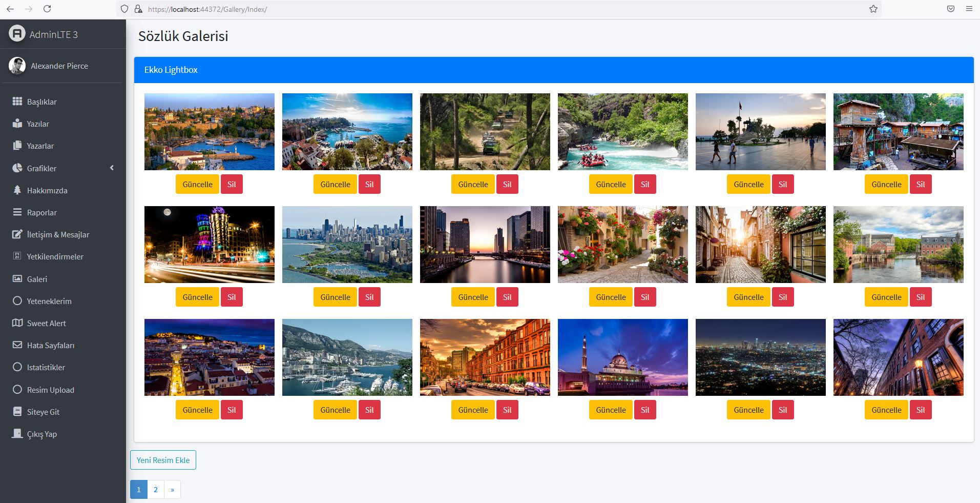Open the river mill buildings thumbnail

(x=899, y=245)
